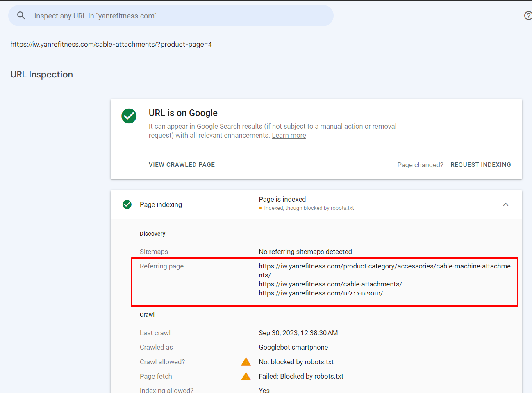Click No referring sitemaps detected value
This screenshot has width=532, height=393.
coord(305,252)
